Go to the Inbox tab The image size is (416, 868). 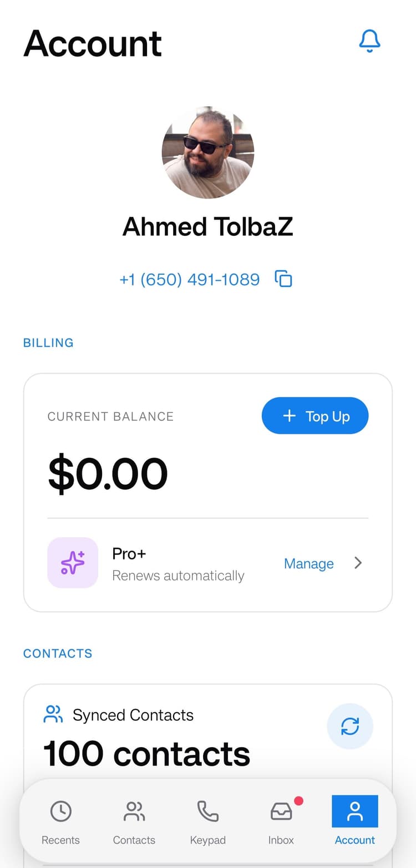(281, 821)
